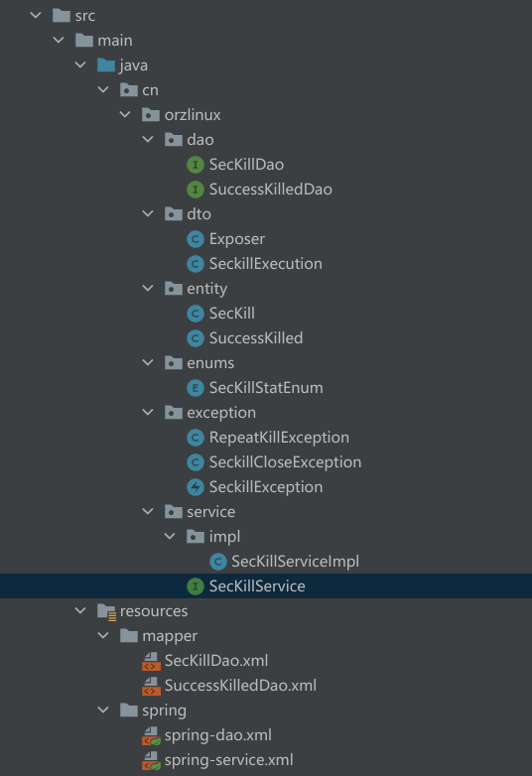
Task: Collapse the mapper folder chevron
Action: pos(103,635)
